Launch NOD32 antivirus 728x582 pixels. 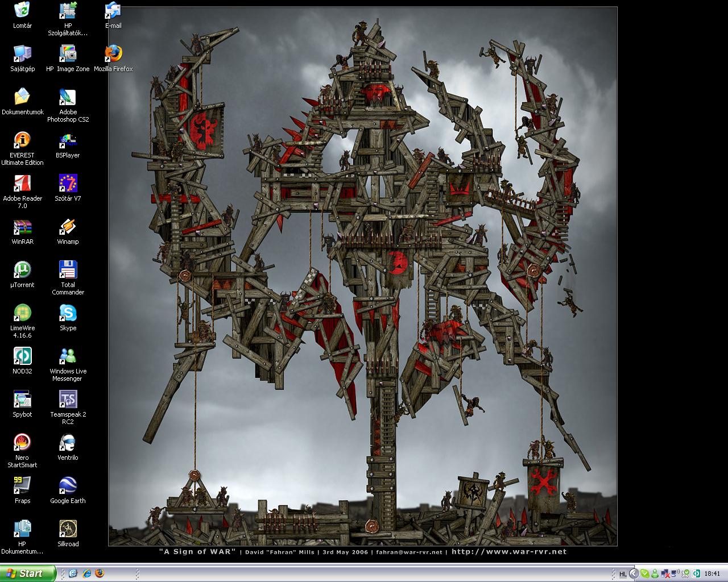pyautogui.click(x=22, y=356)
